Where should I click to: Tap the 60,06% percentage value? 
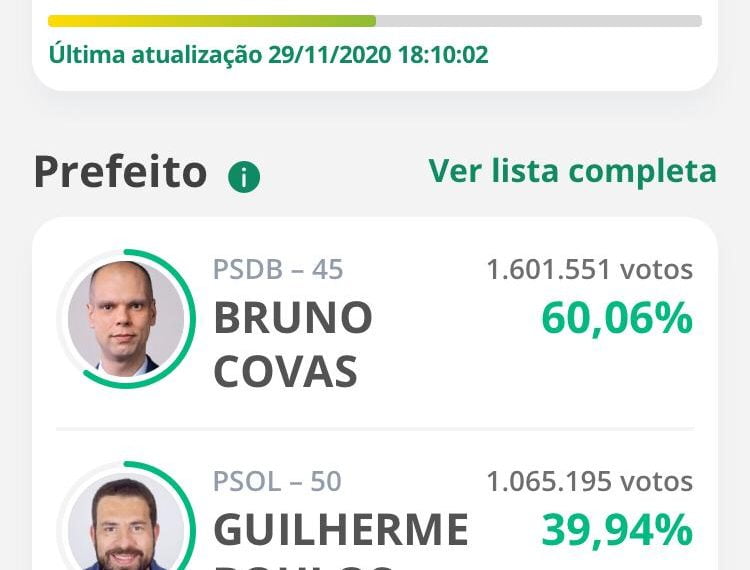pos(617,318)
